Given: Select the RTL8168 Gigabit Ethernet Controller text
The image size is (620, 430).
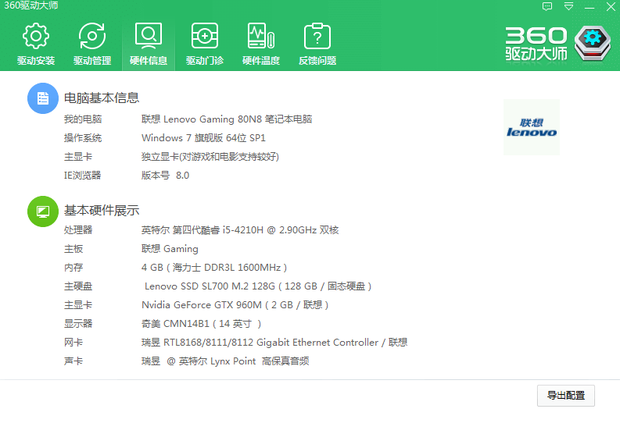Looking at the screenshot, I should coord(274,342).
